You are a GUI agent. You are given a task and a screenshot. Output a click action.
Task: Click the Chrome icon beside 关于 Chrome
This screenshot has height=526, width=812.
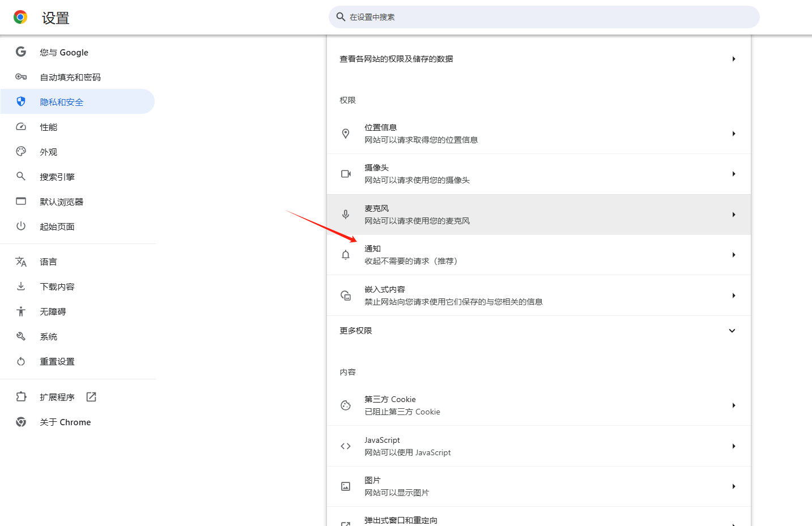point(21,422)
